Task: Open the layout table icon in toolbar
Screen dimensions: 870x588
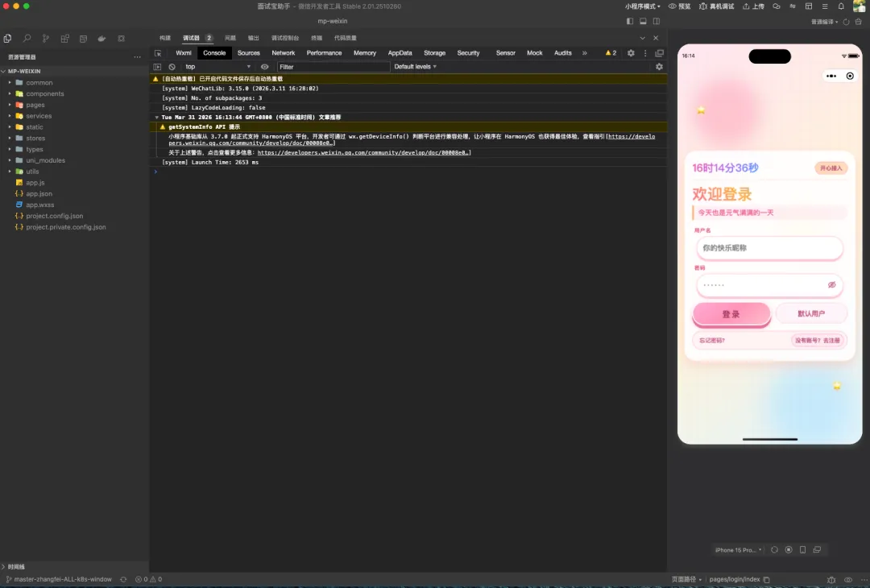Action: click(809, 6)
